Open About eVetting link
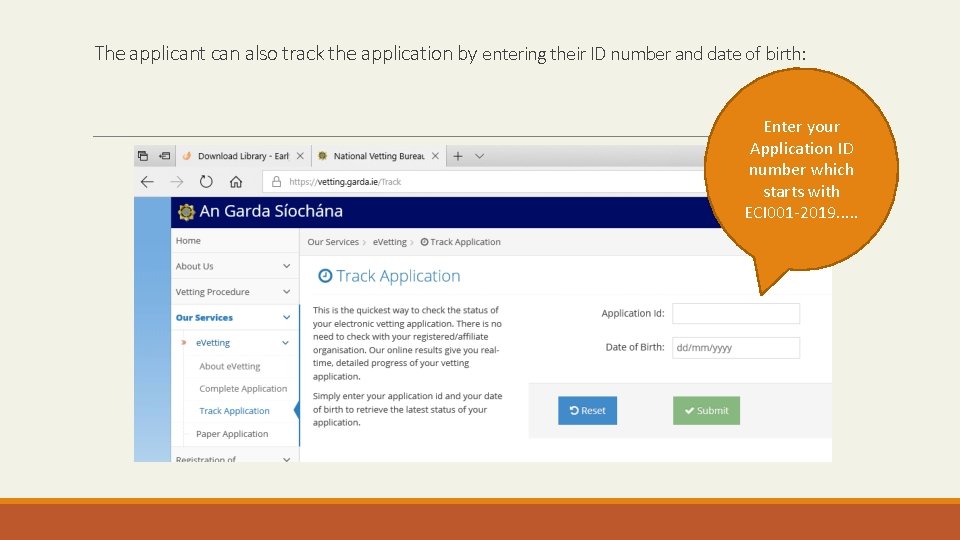This screenshot has width=960, height=540. pos(230,366)
